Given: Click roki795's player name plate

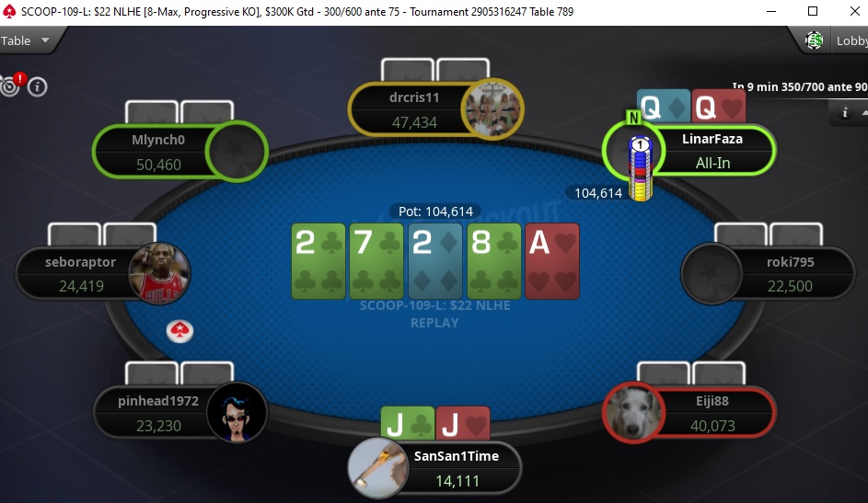Looking at the screenshot, I should tap(791, 274).
